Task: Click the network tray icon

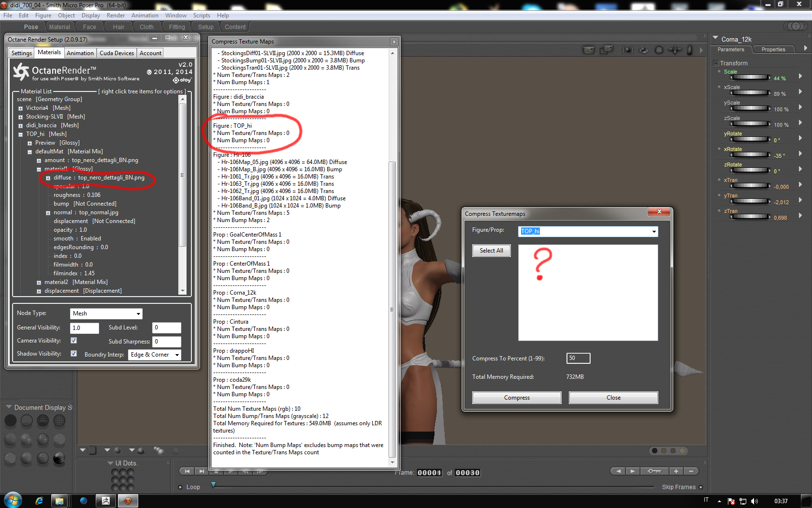Action: click(743, 501)
